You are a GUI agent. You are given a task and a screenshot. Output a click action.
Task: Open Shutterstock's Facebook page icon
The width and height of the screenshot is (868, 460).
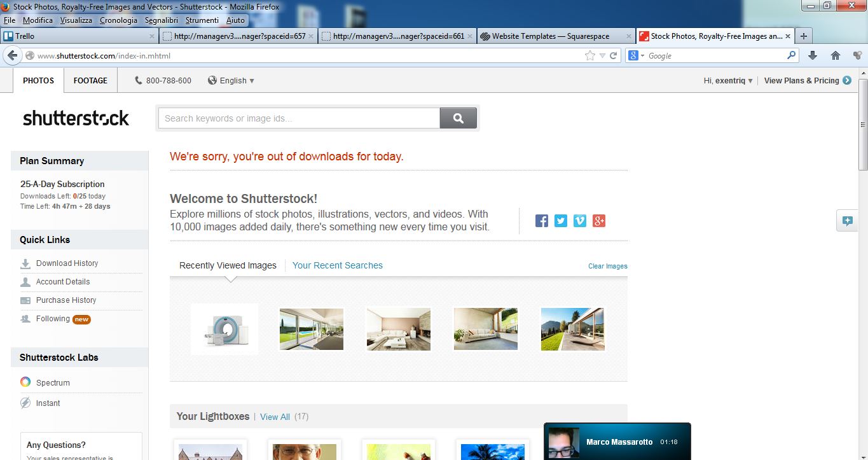tap(542, 221)
